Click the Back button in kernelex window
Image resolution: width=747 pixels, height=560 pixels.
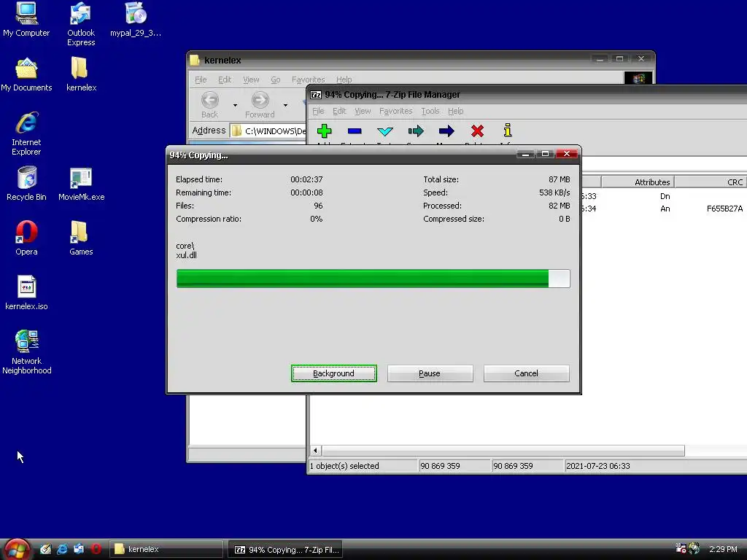pyautogui.click(x=209, y=105)
